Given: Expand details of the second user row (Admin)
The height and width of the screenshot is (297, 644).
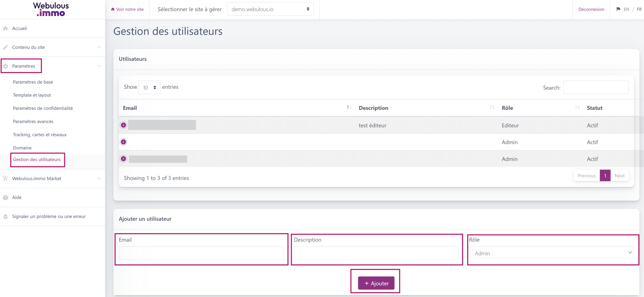Looking at the screenshot, I should (x=123, y=142).
